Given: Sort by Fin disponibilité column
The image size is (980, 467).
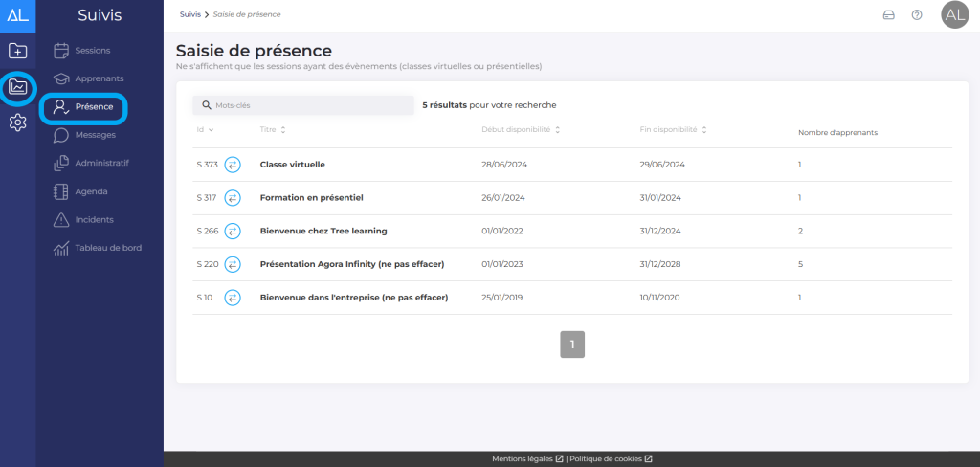Looking at the screenshot, I should [704, 130].
